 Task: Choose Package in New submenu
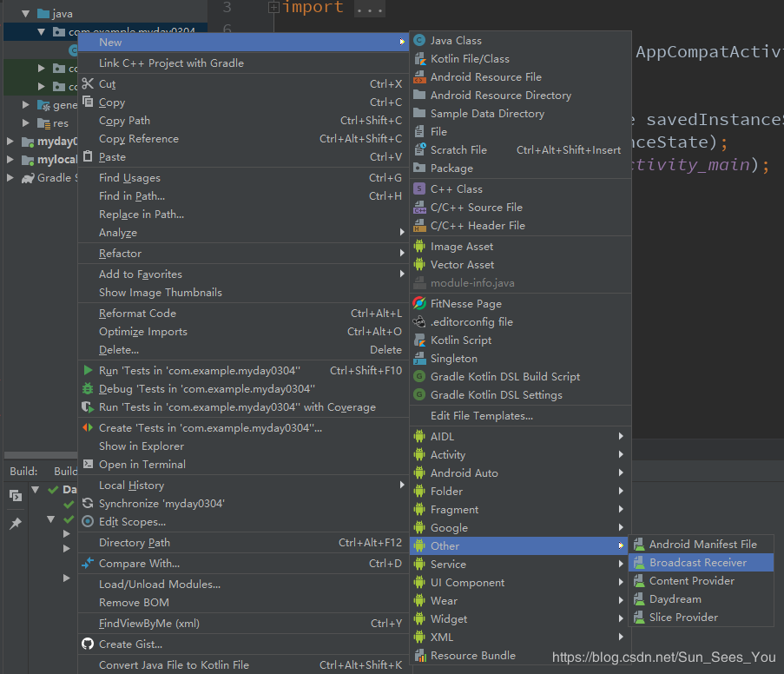[520, 168]
